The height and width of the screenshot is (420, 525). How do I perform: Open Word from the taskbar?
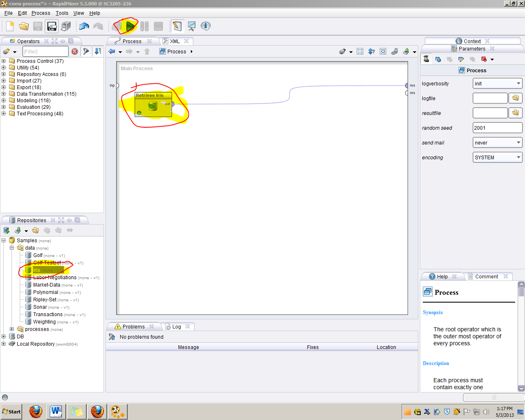pyautogui.click(x=56, y=411)
